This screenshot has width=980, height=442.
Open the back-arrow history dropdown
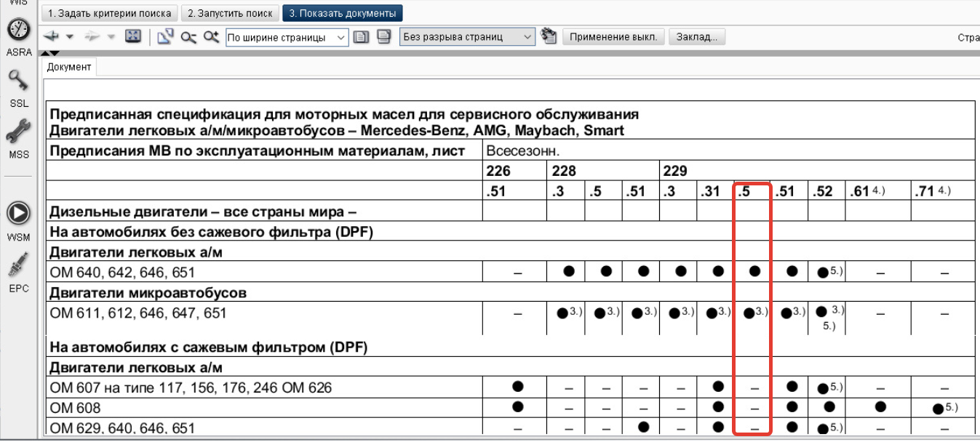pos(70,36)
